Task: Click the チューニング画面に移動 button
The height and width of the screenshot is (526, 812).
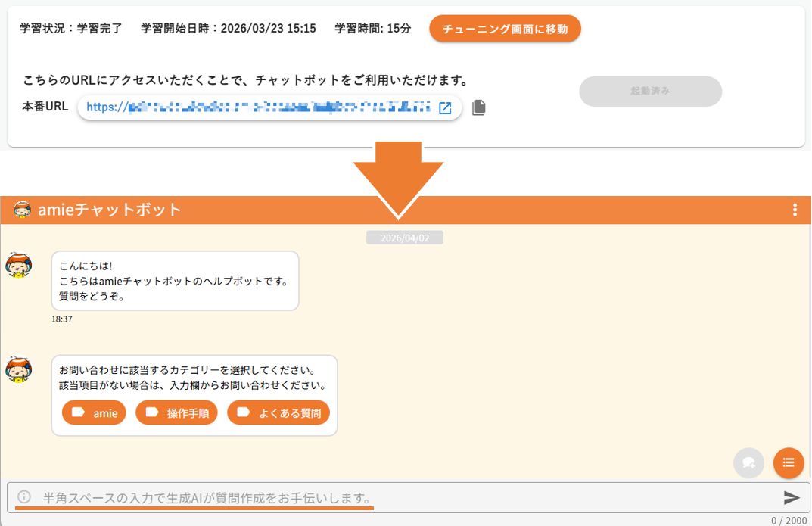Action: pyautogui.click(x=505, y=29)
